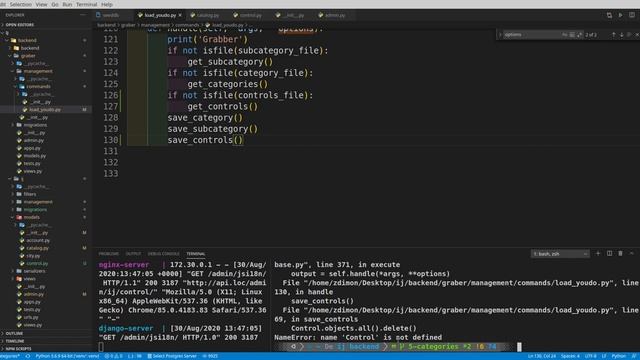The height and width of the screenshot is (360, 640).
Task: Click the code "get_categories()" on line 125
Action: point(228,84)
